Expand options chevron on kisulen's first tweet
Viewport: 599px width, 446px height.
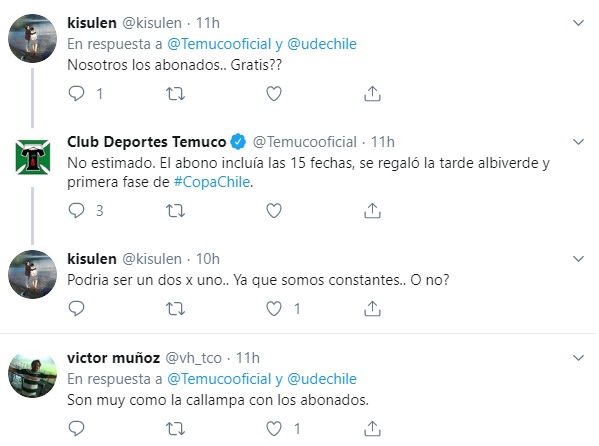point(579,23)
